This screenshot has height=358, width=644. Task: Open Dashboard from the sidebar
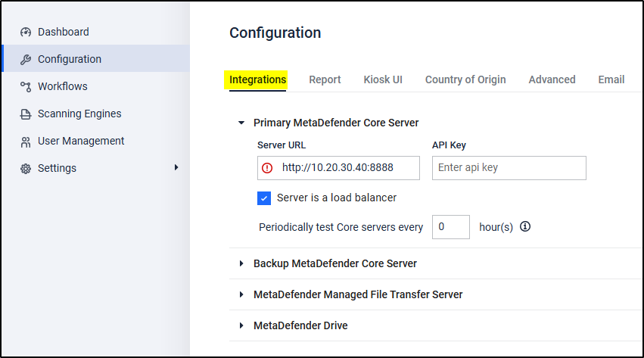pos(95,32)
